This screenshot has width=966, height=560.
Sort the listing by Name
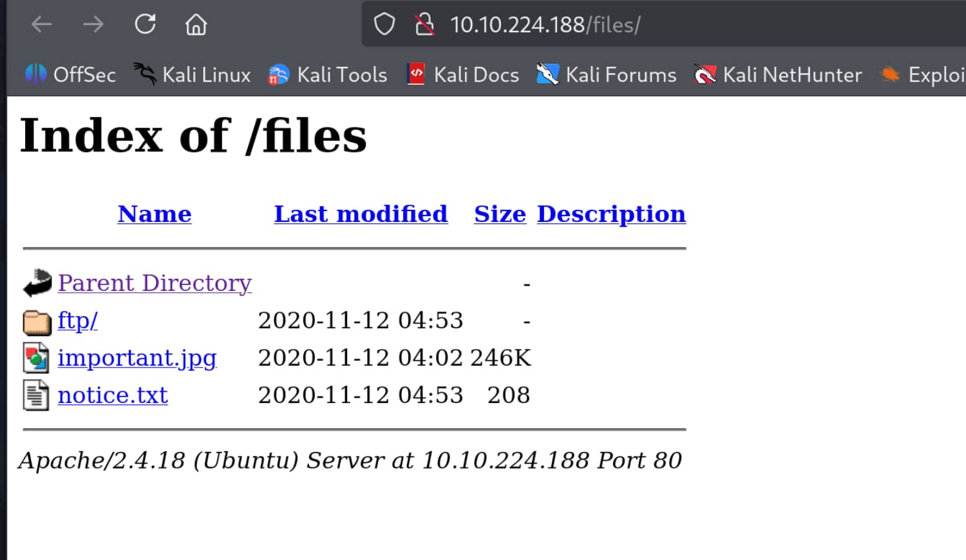click(x=155, y=214)
